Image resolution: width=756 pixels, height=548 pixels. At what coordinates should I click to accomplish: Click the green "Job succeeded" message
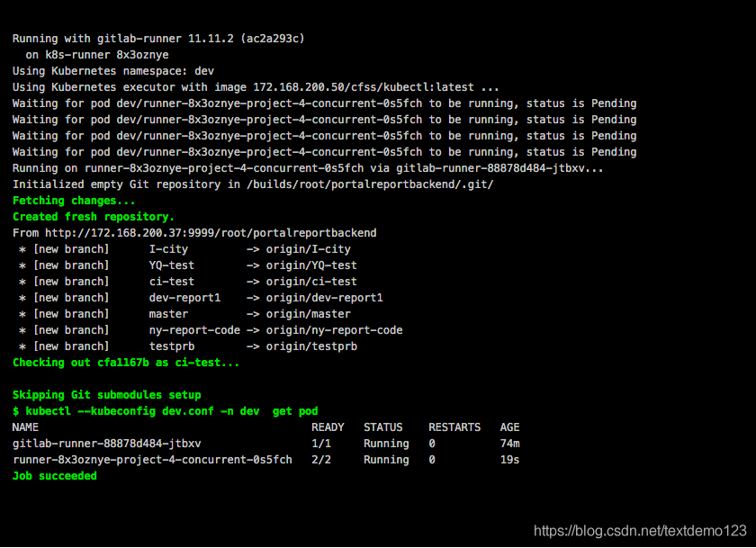[x=54, y=476]
